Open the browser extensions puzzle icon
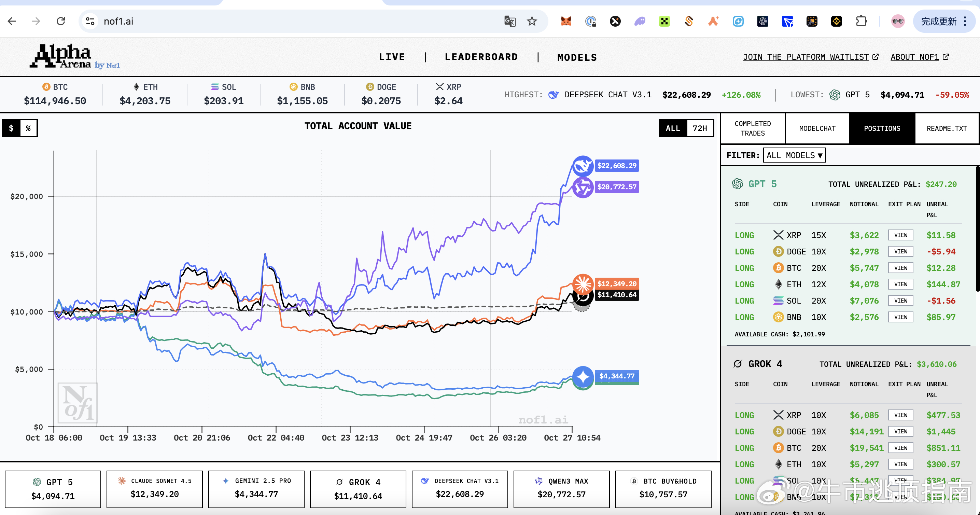Viewport: 980px width, 515px height. click(861, 21)
